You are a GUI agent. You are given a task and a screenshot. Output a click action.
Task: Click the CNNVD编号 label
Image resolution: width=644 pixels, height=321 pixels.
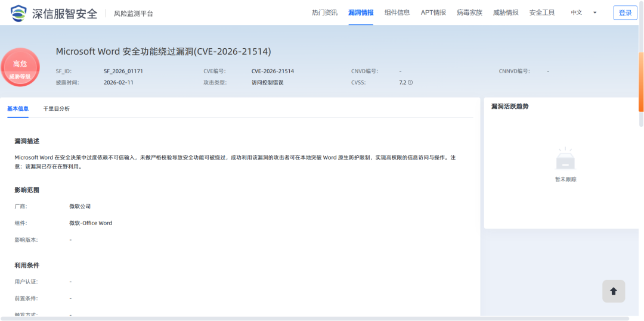[514, 71]
